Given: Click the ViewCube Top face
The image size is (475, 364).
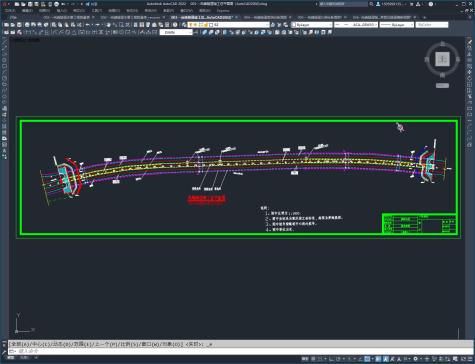Looking at the screenshot, I should click(x=442, y=59).
